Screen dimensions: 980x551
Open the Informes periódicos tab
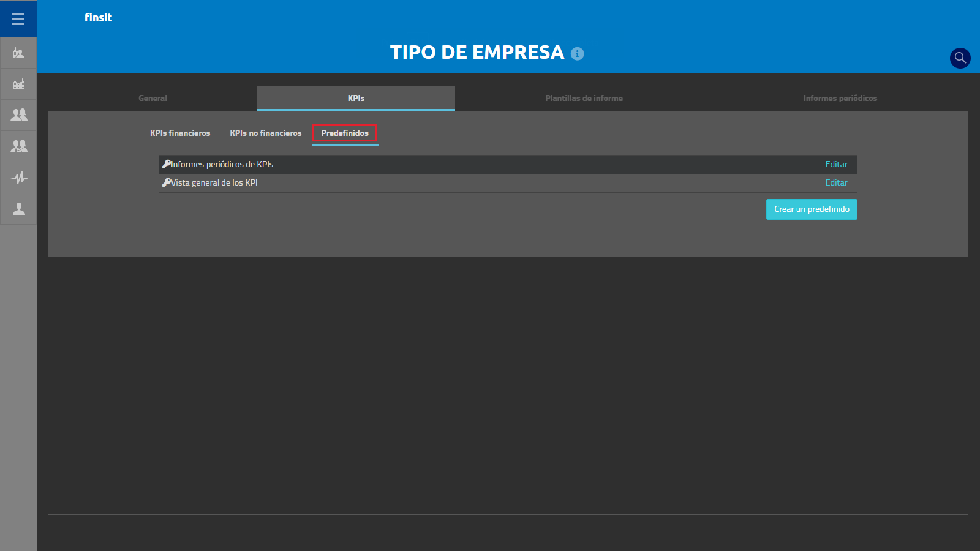click(840, 98)
